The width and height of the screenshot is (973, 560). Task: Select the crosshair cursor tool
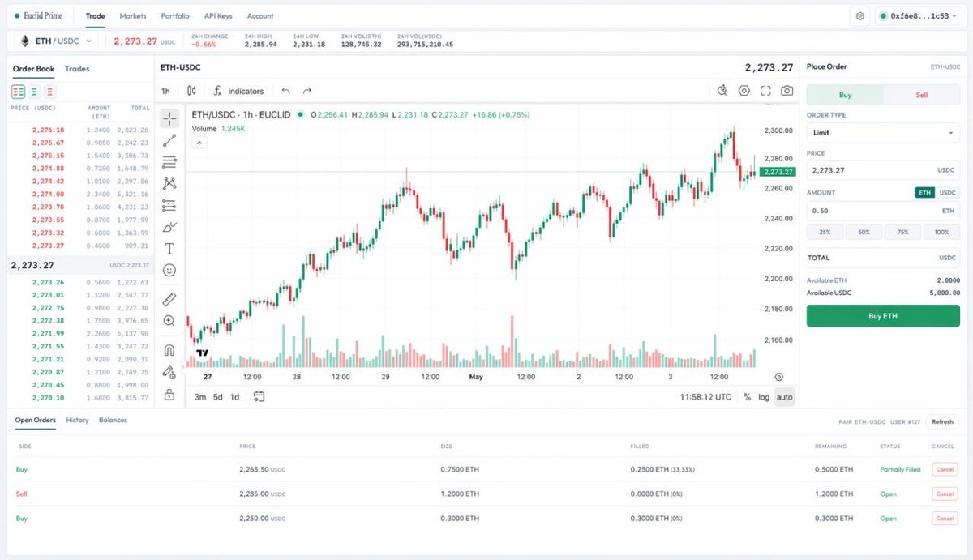click(x=169, y=119)
